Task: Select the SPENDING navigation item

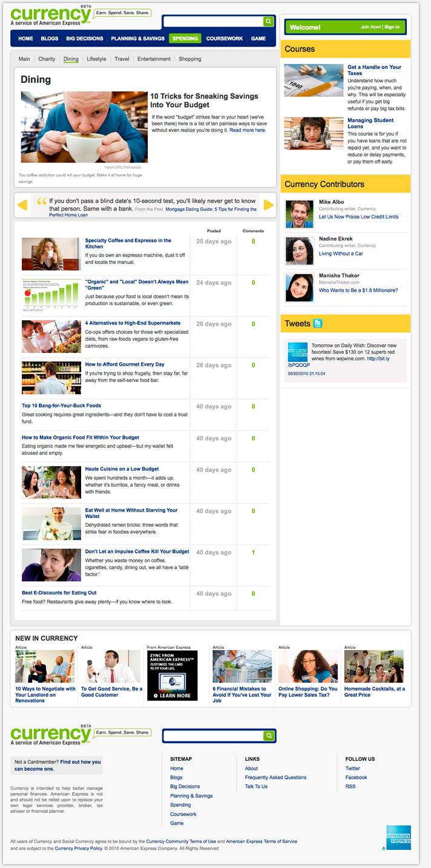Action: [185, 38]
